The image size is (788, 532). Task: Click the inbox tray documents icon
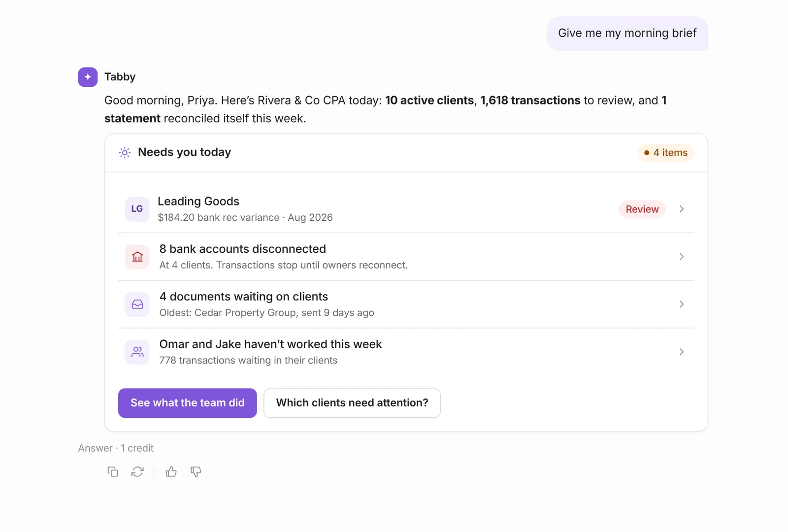click(137, 304)
